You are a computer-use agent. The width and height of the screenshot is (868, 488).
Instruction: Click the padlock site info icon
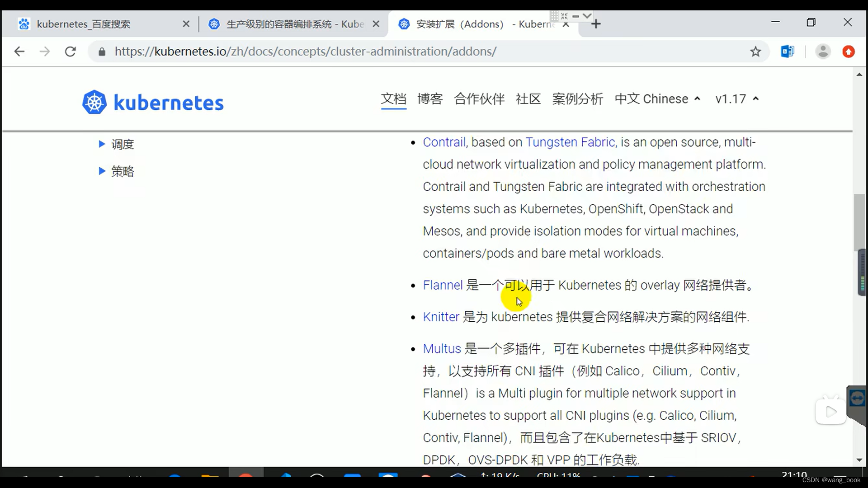(x=102, y=52)
